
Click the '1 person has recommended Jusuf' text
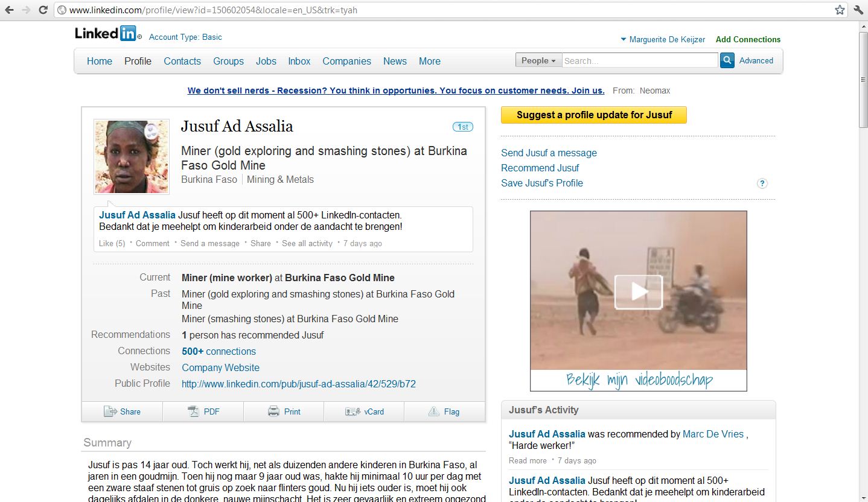point(253,335)
